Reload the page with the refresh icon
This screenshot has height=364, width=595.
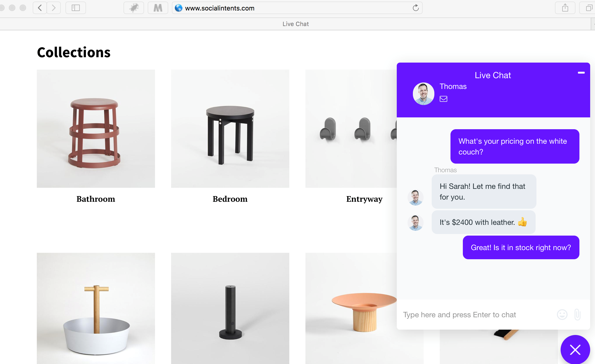416,8
